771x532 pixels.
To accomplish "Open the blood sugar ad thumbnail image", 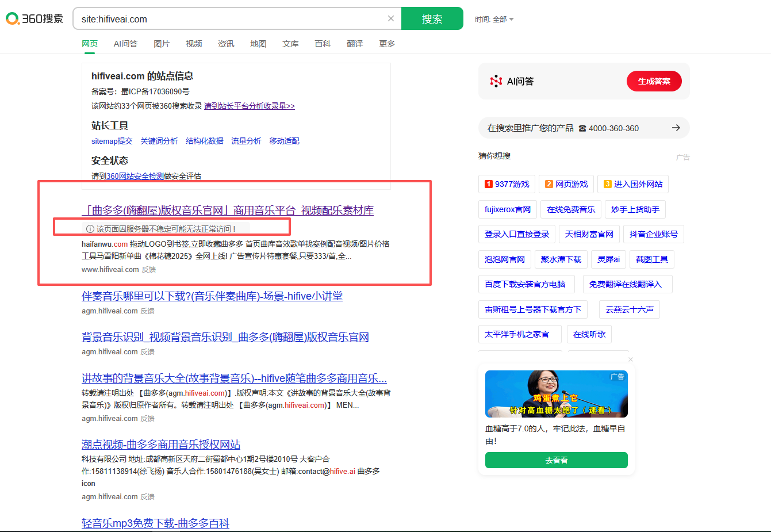I will (x=557, y=394).
